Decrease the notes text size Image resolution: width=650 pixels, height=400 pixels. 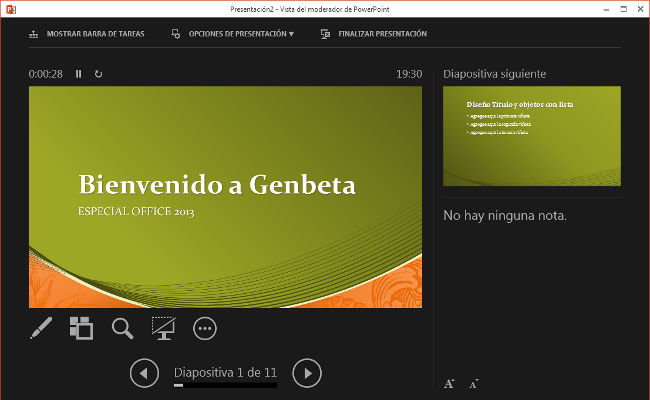coord(474,384)
